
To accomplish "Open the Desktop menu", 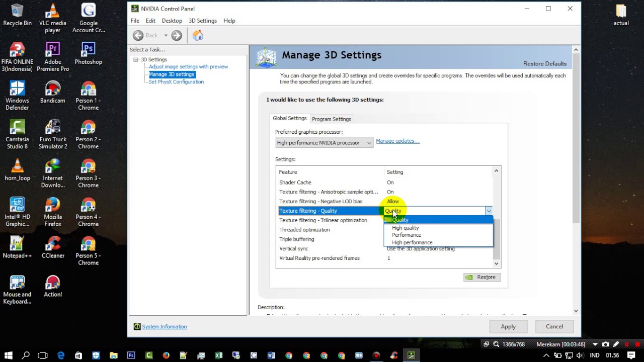I will point(172,21).
